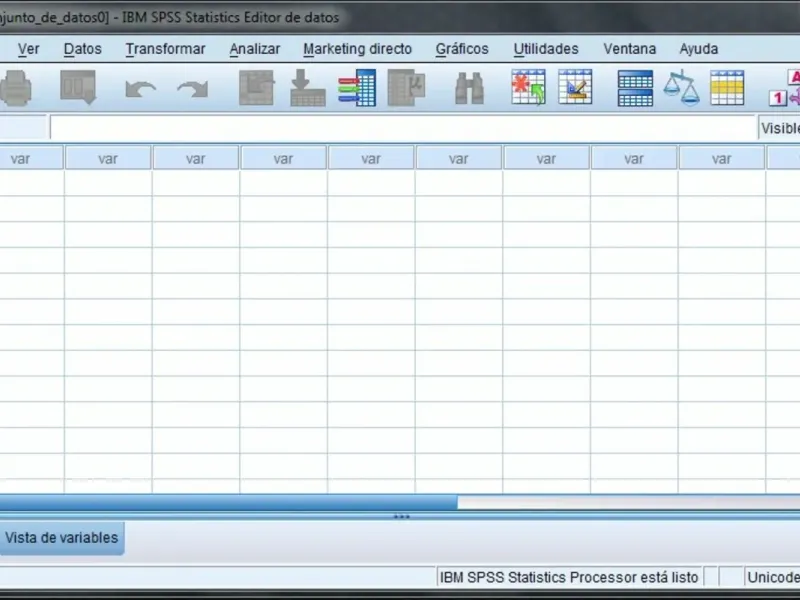Screen dimensions: 800x600
Task: Click the Unicode status bar entry
Action: [772, 578]
